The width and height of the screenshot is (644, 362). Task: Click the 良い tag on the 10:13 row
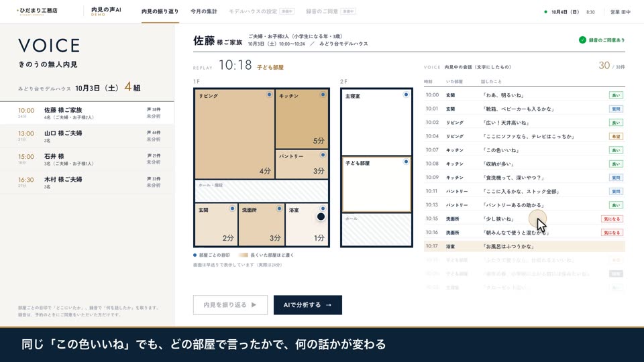coord(616,205)
